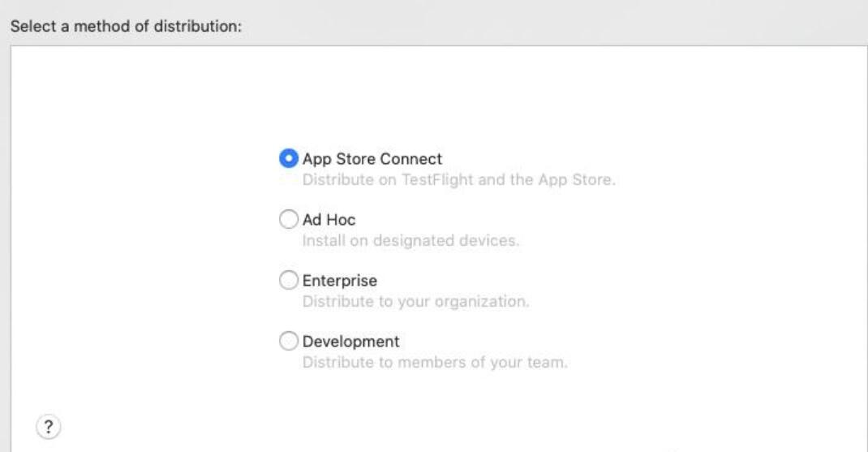Open help with the question mark button
This screenshot has width=868, height=452.
[48, 427]
